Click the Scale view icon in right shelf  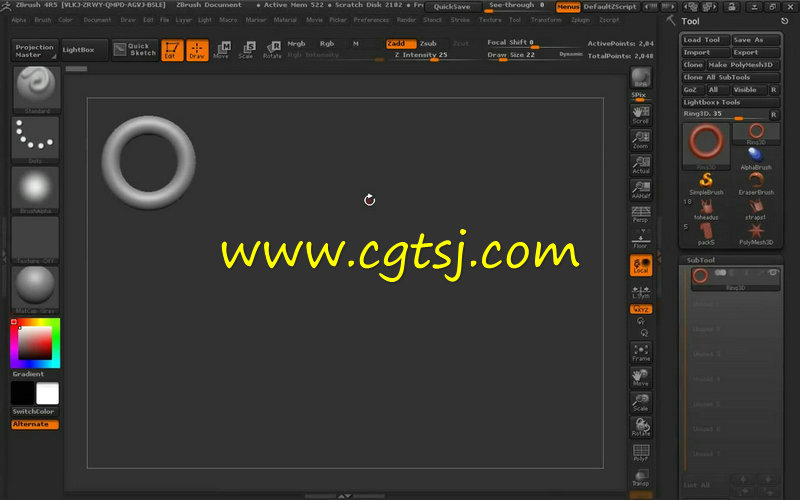[641, 402]
